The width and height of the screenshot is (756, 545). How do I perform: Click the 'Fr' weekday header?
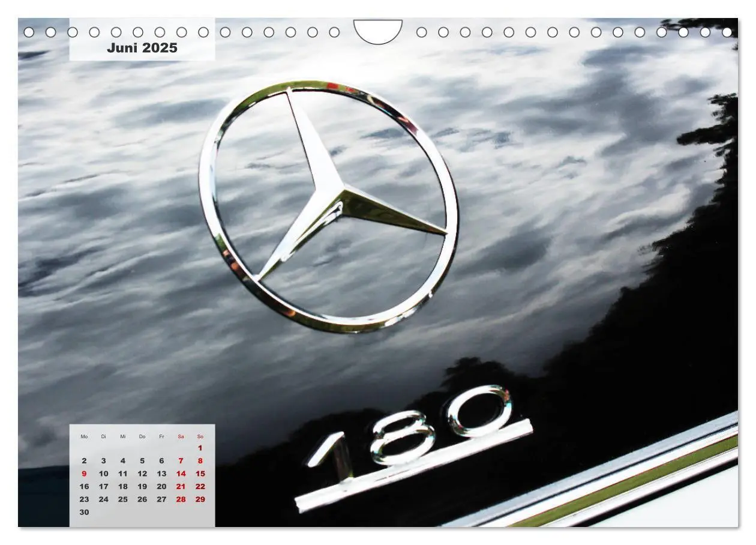coord(161,436)
